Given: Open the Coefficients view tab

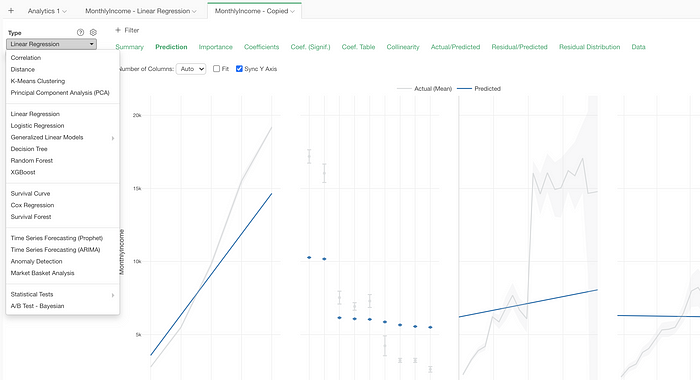Looking at the screenshot, I should coord(261,47).
